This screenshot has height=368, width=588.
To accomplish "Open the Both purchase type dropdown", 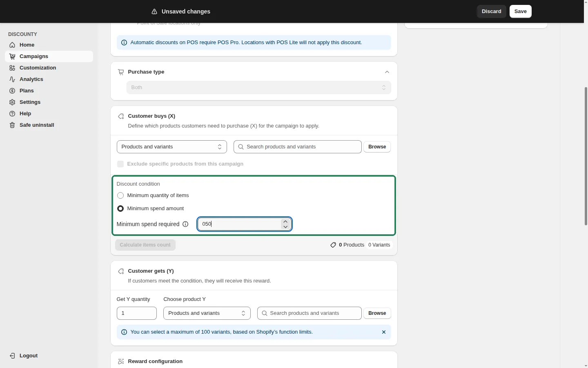I will point(258,88).
